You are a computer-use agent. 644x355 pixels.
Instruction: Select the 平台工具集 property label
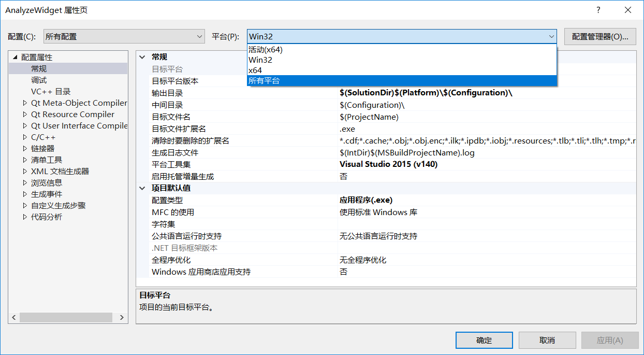coord(171,165)
